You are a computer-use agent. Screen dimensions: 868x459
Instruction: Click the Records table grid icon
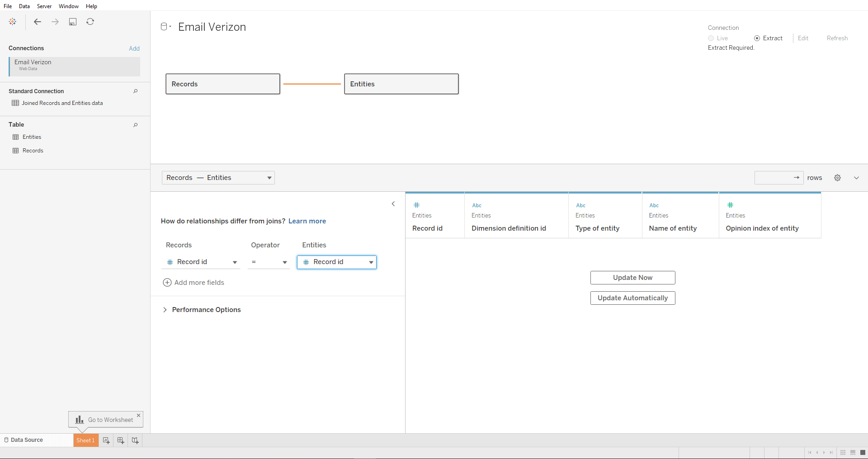coord(16,151)
